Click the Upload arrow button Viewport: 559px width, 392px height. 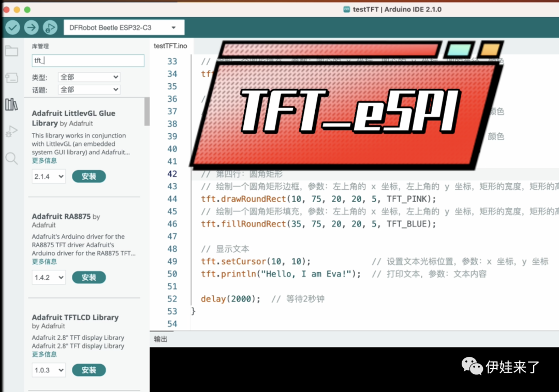(x=32, y=27)
